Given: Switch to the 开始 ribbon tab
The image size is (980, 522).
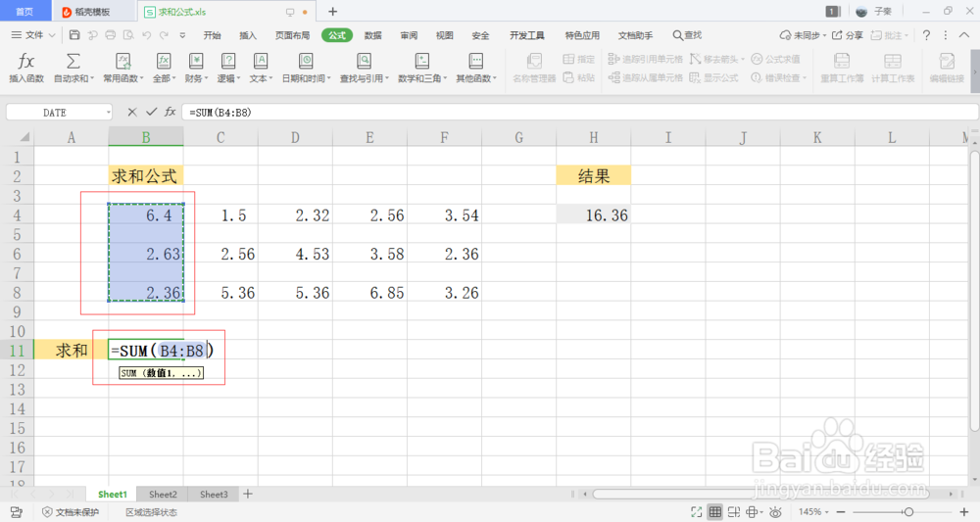Looking at the screenshot, I should (x=212, y=35).
